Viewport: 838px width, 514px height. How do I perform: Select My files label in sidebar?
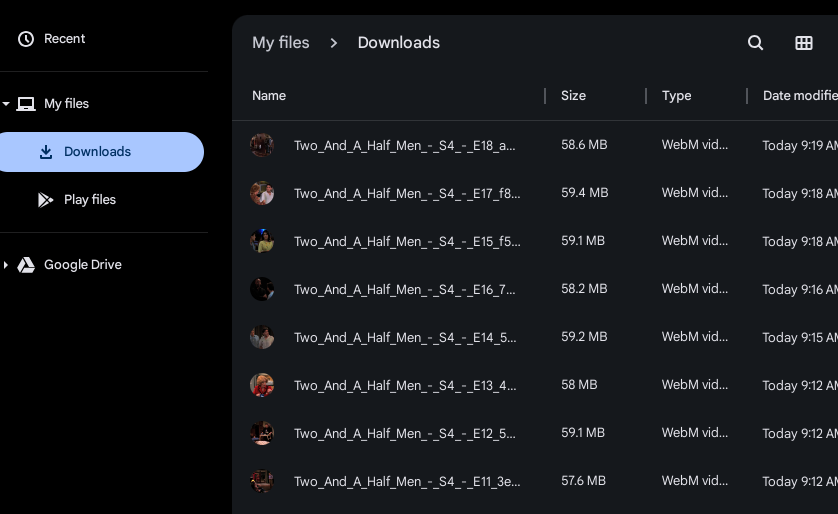66,104
